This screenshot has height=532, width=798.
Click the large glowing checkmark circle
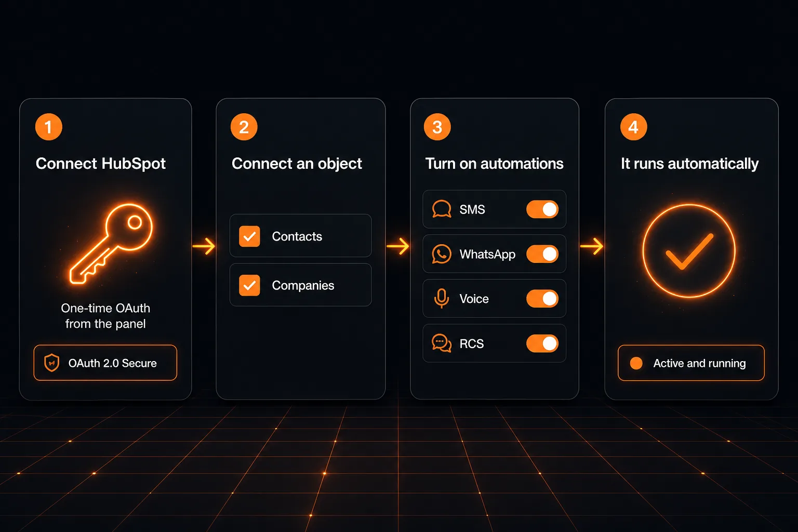[x=689, y=250]
